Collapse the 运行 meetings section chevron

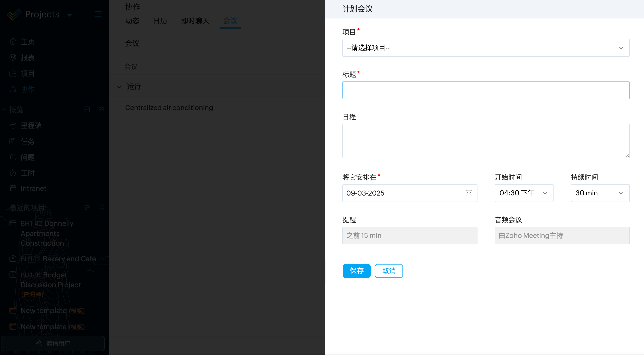(x=119, y=87)
